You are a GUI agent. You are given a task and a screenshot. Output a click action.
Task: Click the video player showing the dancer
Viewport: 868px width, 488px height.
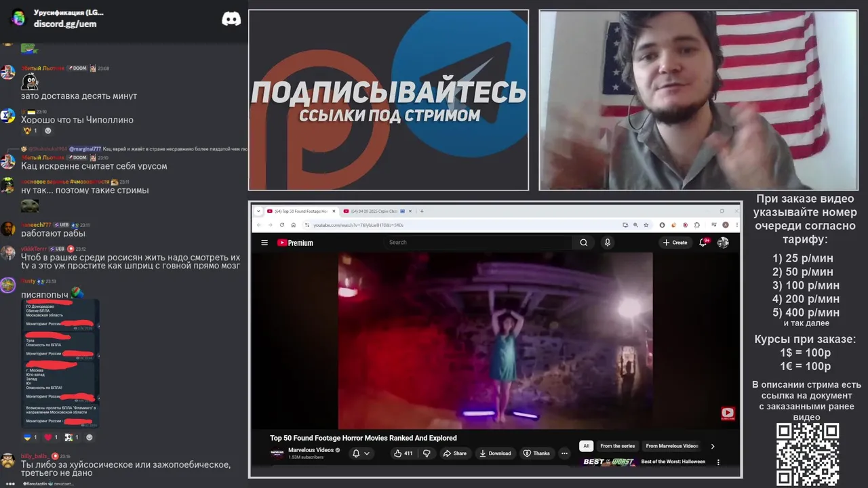click(x=495, y=341)
